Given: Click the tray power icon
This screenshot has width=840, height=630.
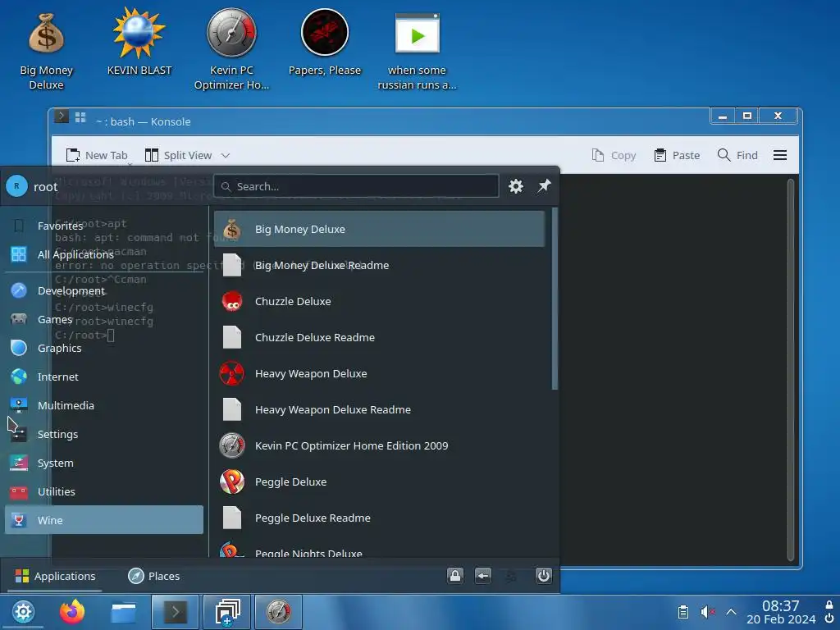Looking at the screenshot, I should pyautogui.click(x=829, y=619).
